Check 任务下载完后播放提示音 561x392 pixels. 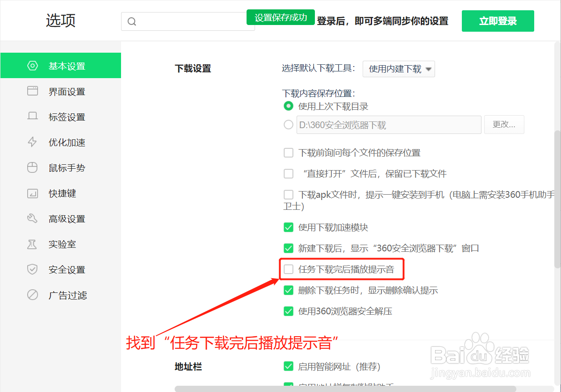(x=289, y=269)
